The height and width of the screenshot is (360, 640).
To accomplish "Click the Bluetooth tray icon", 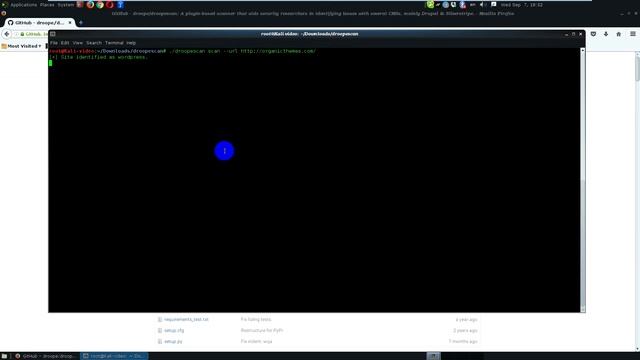I will [462, 5].
